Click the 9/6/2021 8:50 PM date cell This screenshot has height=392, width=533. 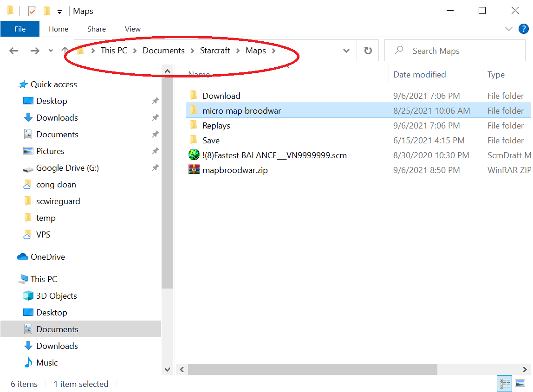[x=426, y=170]
